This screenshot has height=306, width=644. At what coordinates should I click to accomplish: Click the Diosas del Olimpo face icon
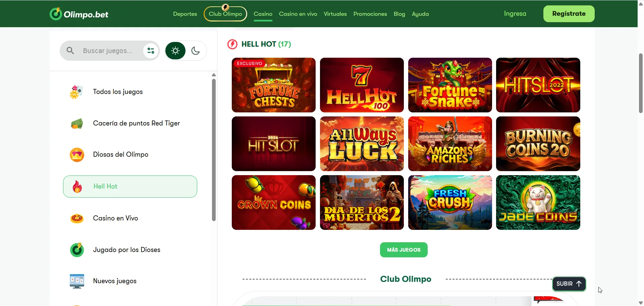point(77,155)
